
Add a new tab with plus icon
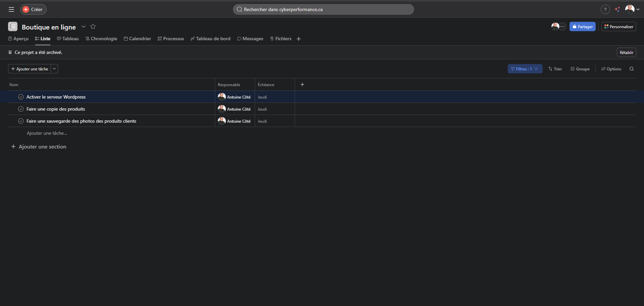pyautogui.click(x=299, y=39)
